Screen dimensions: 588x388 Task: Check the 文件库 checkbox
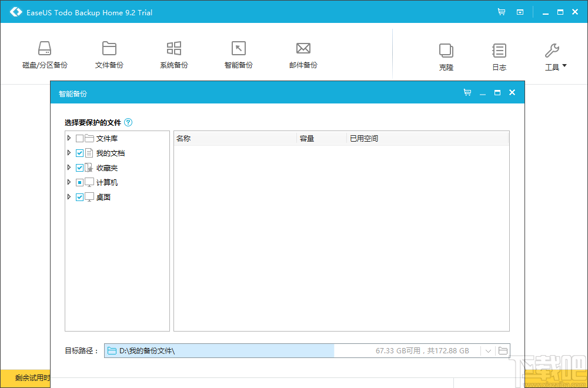79,138
